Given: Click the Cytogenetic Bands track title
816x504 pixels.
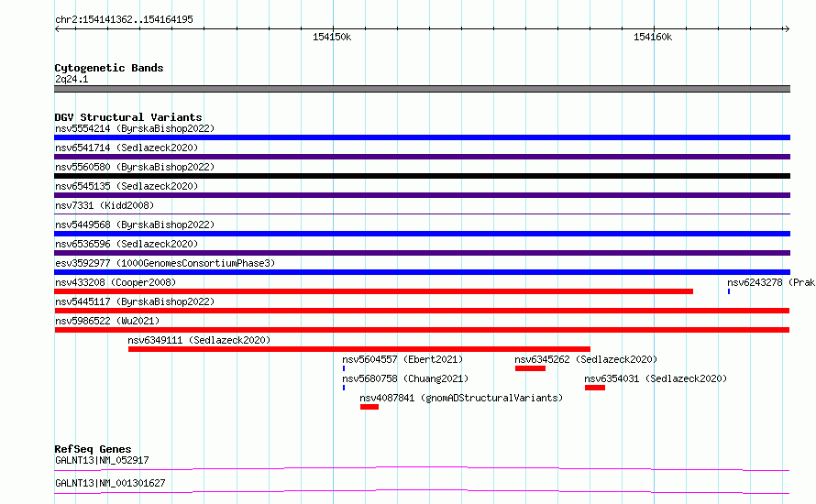Looking at the screenshot, I should [x=109, y=68].
